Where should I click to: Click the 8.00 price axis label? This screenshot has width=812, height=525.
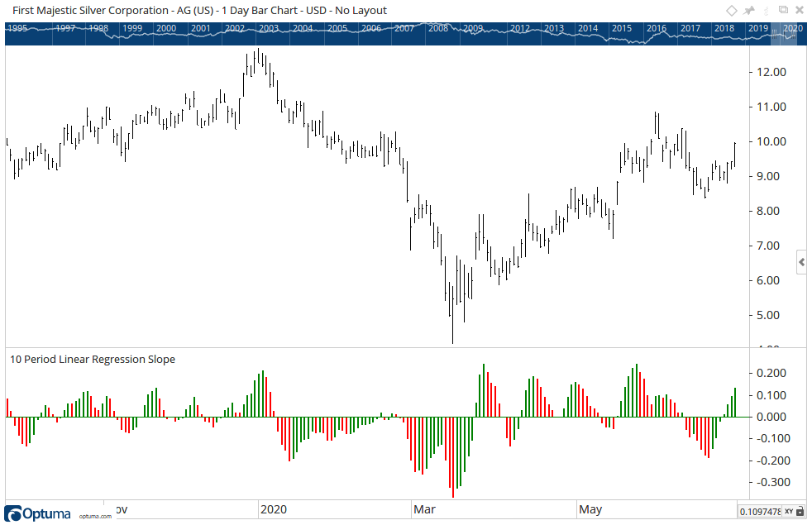(x=768, y=211)
